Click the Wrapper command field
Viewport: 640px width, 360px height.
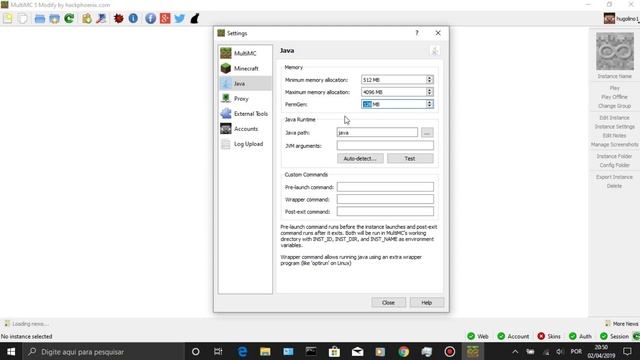coord(385,199)
